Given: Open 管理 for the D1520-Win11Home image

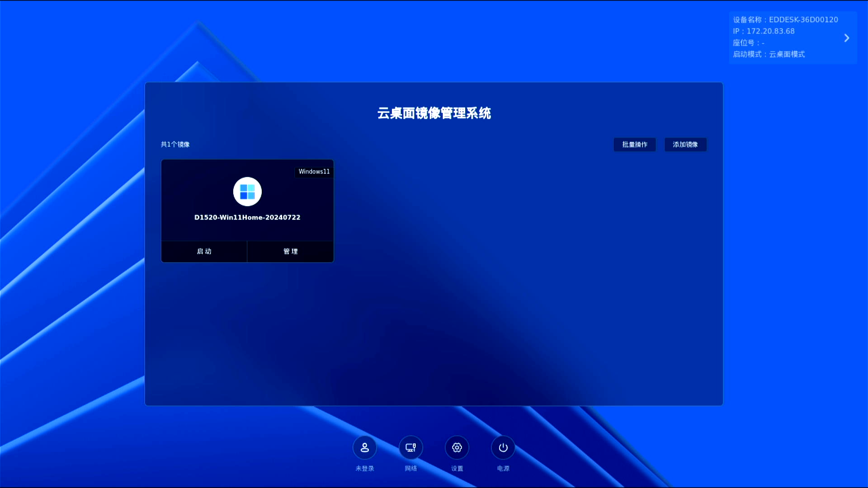Looking at the screenshot, I should (290, 251).
